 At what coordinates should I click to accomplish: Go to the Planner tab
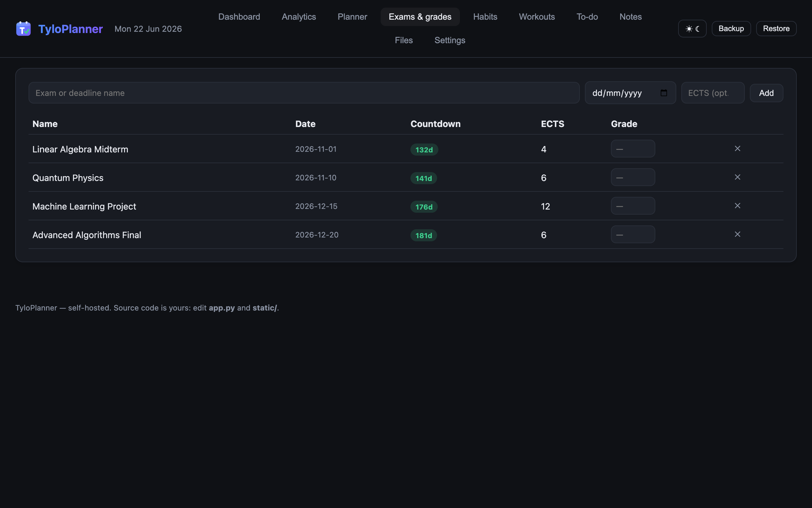352,17
